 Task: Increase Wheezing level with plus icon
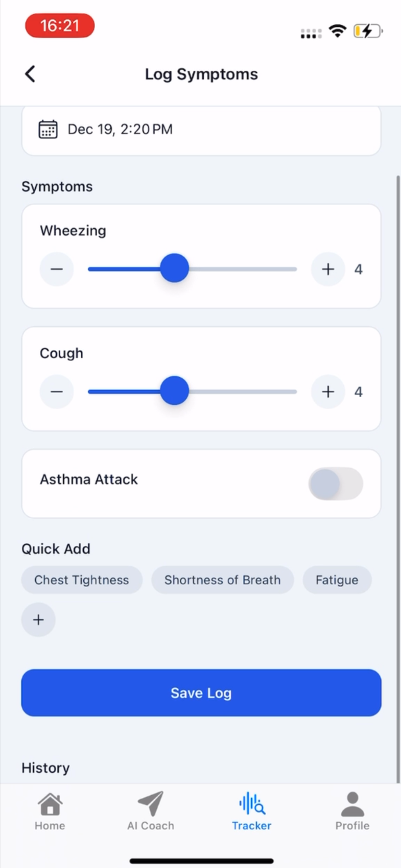click(x=328, y=269)
